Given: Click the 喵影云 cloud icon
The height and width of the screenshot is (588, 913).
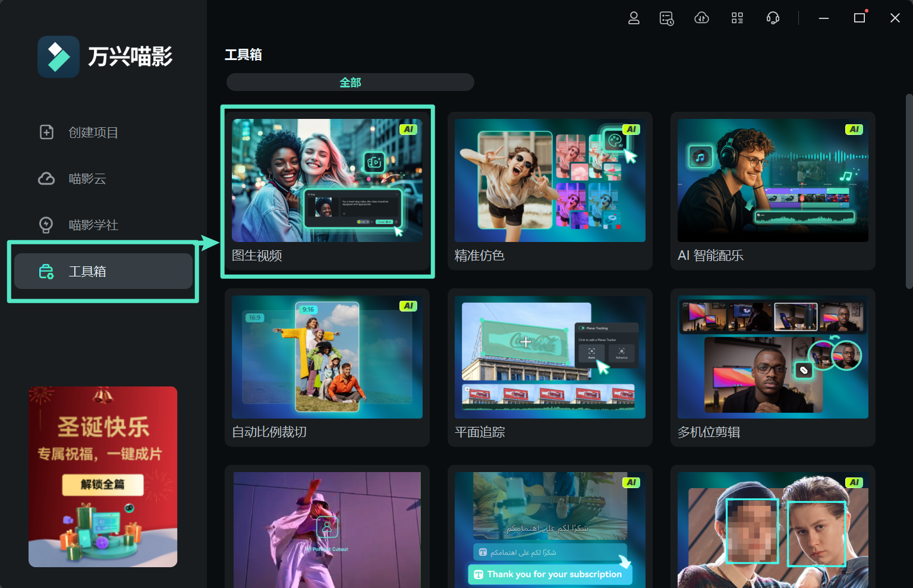Looking at the screenshot, I should point(46,178).
